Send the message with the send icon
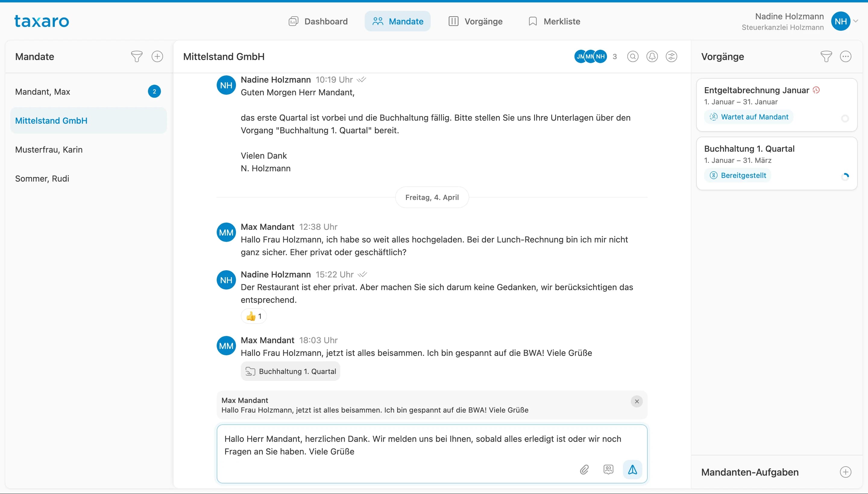This screenshot has height=494, width=868. tap(632, 470)
